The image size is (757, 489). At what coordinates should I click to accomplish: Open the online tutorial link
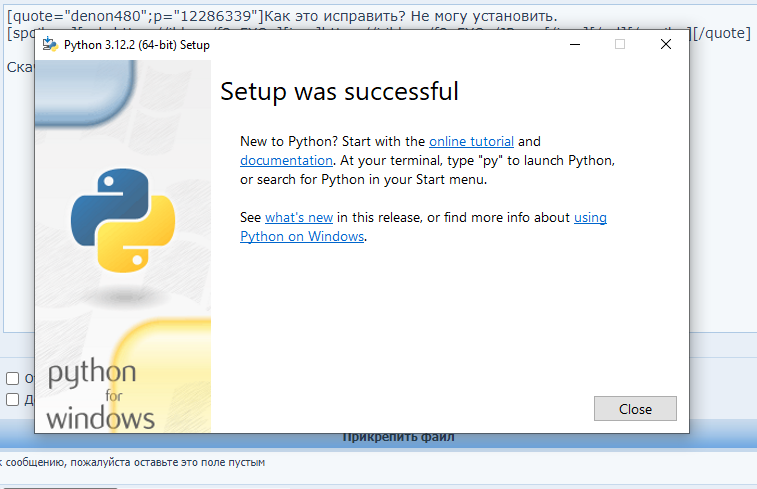point(471,141)
